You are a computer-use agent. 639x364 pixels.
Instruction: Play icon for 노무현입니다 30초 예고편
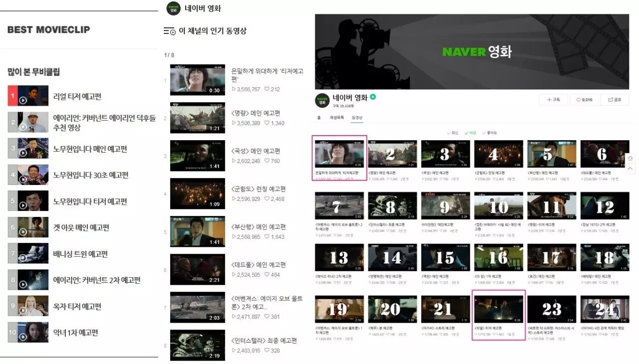(23, 179)
